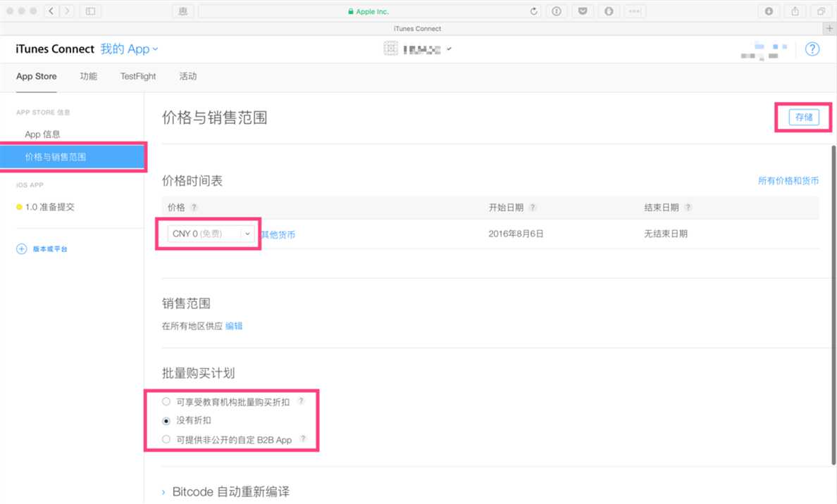
Task: Open the CNY 0 (免费) price dropdown
Action: [x=211, y=234]
